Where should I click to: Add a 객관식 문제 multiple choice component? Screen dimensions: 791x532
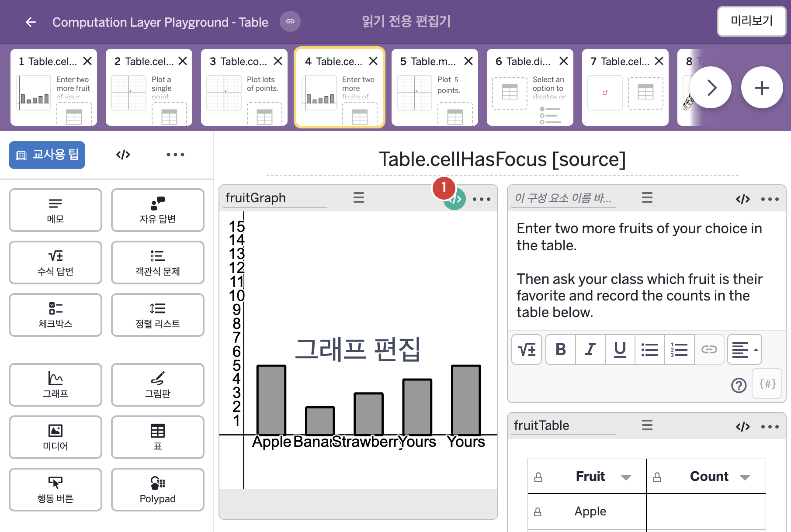click(158, 263)
